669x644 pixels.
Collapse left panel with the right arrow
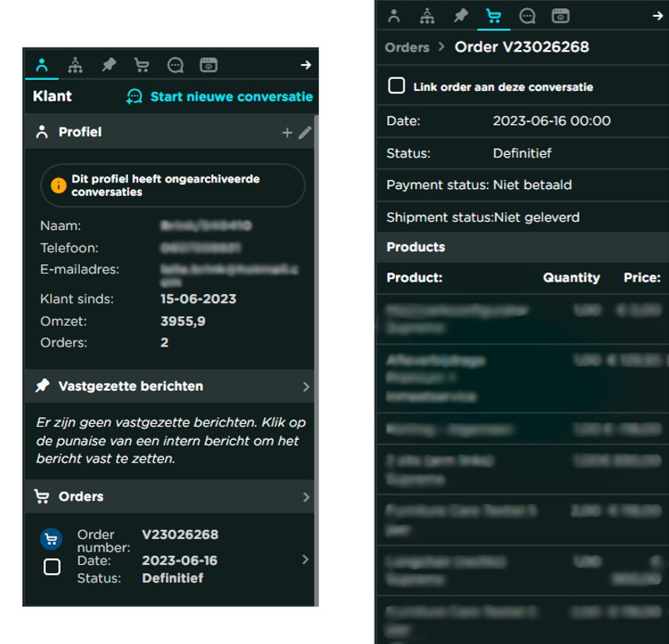tap(306, 65)
